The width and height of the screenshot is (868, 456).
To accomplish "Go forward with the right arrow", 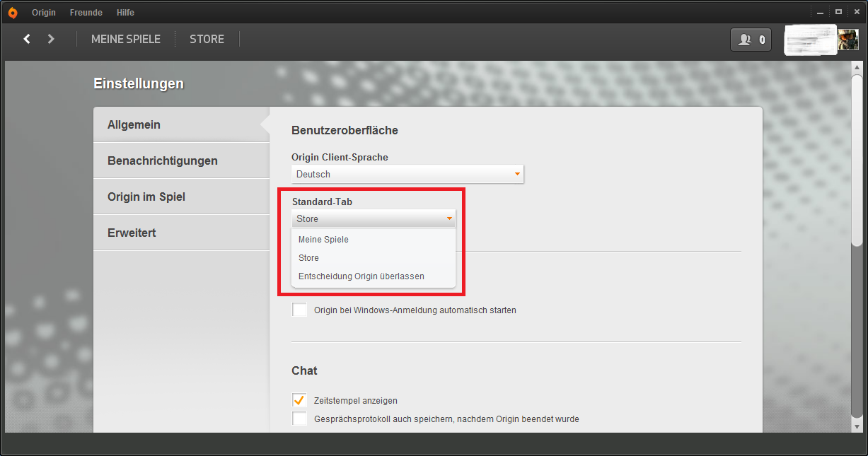I will pyautogui.click(x=51, y=39).
